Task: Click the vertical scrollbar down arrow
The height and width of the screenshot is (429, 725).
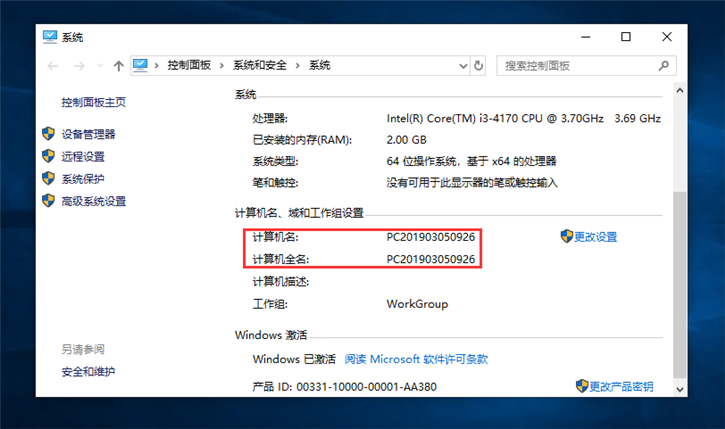Action: [x=680, y=387]
